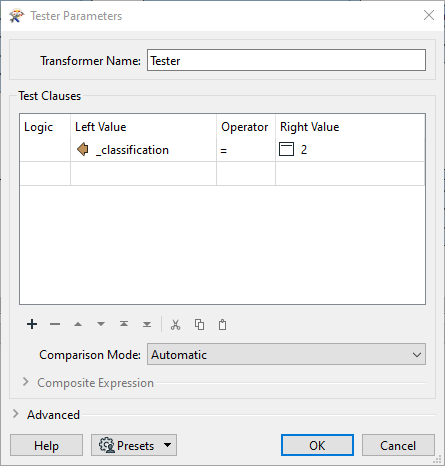Remove selected clause with minus icon
The height and width of the screenshot is (466, 445).
coord(55,324)
